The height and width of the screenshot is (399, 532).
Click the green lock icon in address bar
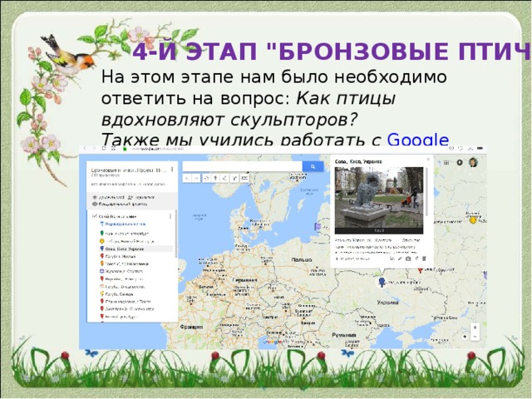point(125,149)
